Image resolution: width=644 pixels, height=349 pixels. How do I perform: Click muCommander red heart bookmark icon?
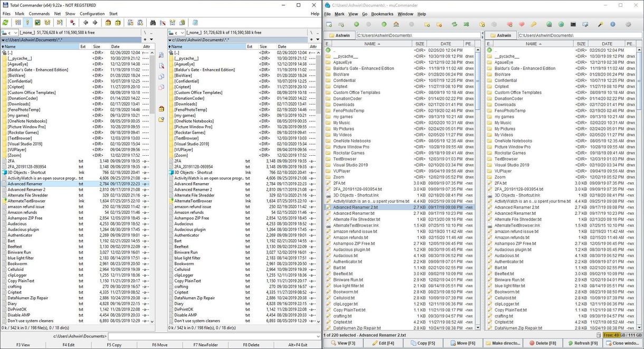coord(522,24)
